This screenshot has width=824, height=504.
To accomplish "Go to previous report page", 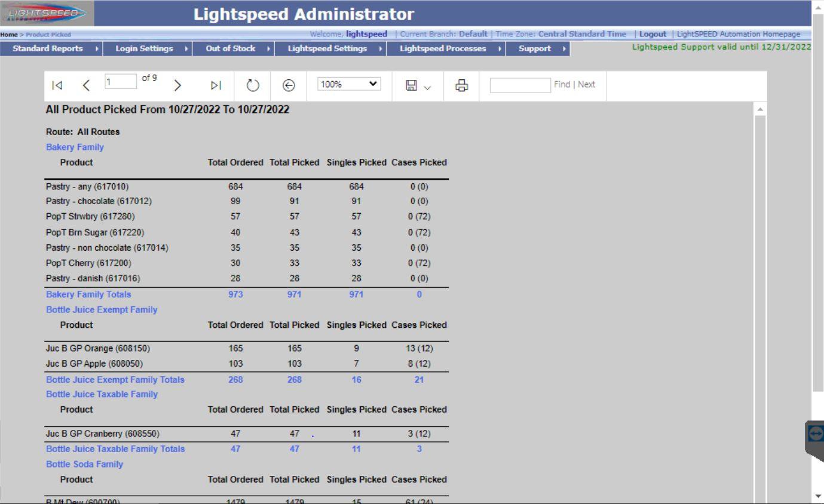I will pos(86,85).
